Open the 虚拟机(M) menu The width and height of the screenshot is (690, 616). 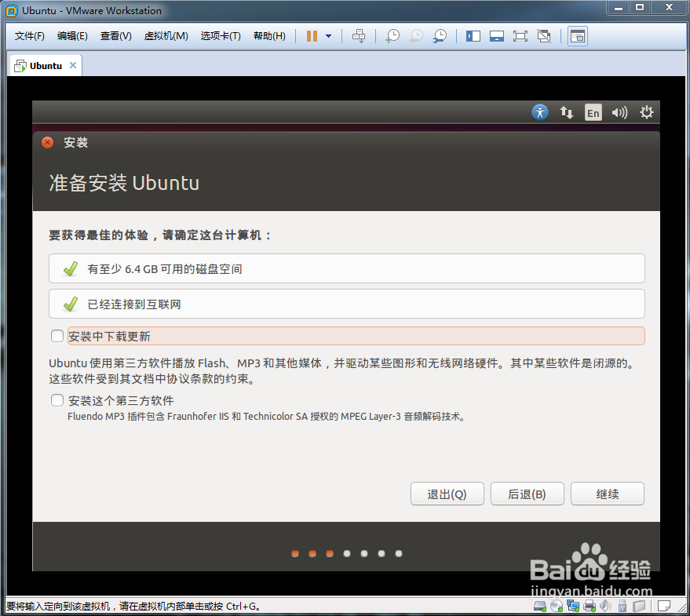point(166,36)
